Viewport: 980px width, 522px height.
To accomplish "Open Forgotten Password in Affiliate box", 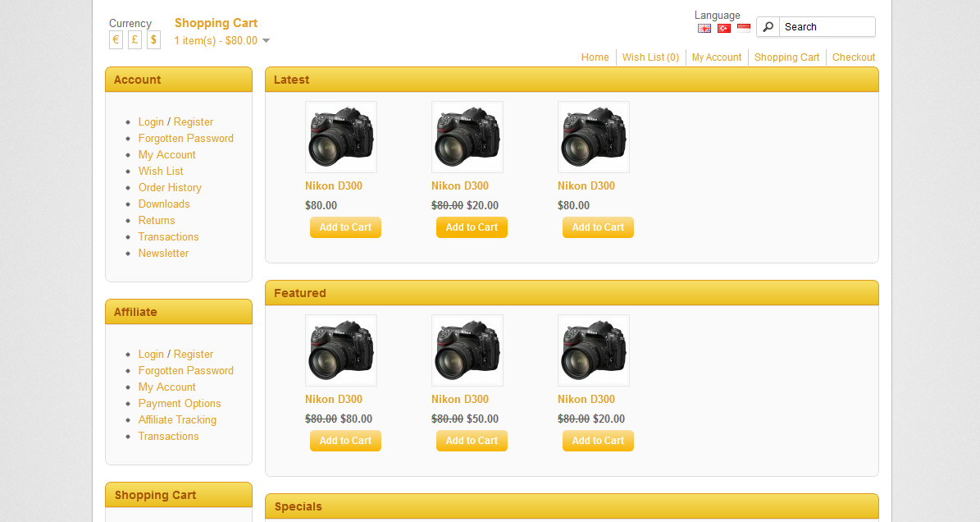I will tap(185, 370).
